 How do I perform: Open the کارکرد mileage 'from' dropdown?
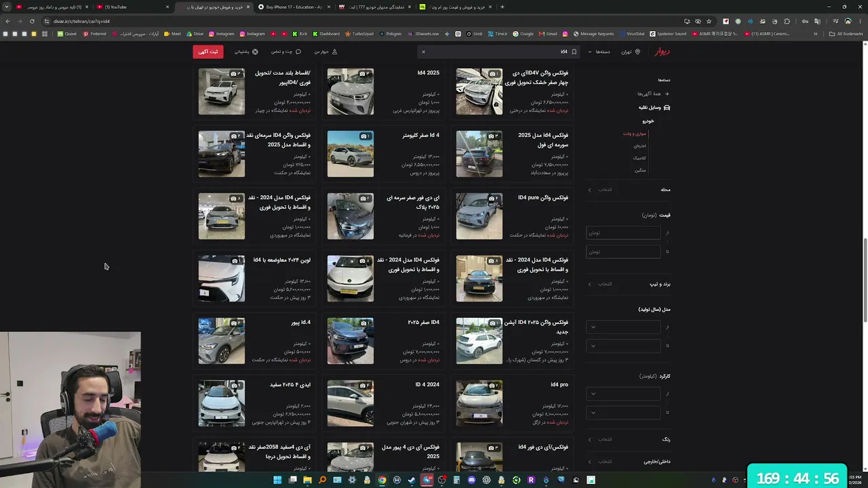(x=623, y=393)
